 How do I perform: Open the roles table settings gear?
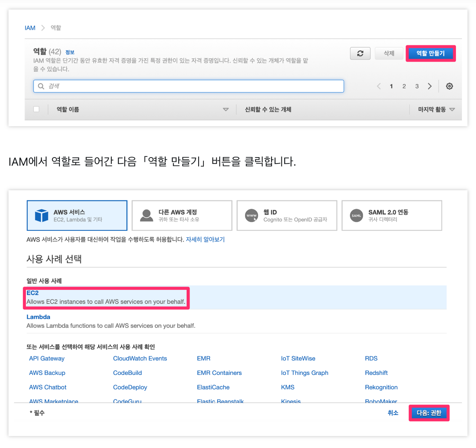click(449, 86)
